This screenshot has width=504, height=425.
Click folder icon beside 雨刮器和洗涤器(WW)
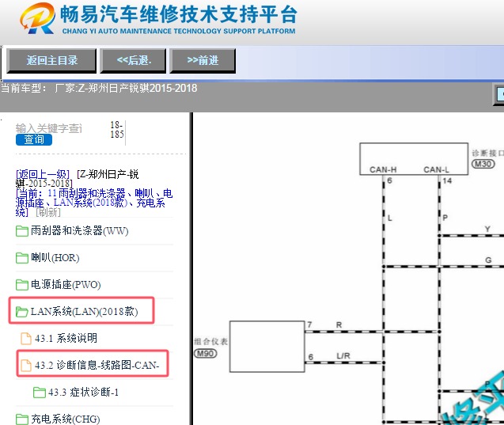point(22,231)
